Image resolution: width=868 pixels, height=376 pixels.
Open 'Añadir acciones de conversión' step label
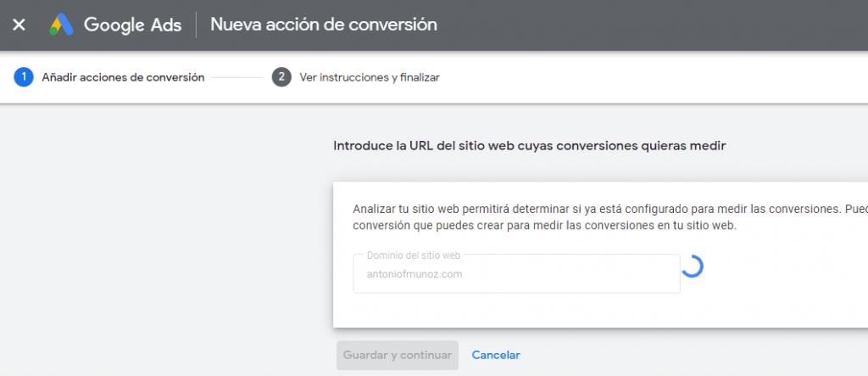click(x=123, y=77)
